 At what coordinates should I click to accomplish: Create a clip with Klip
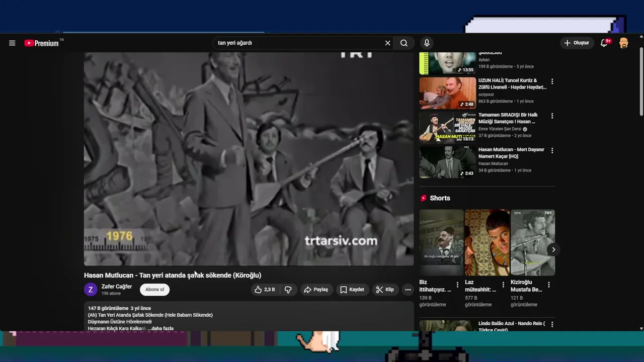tap(385, 290)
